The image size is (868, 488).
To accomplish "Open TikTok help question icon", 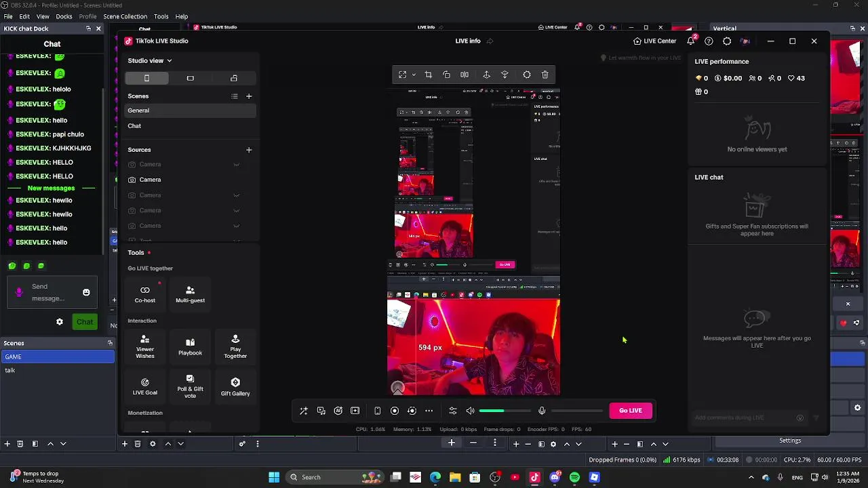I will [x=709, y=41].
